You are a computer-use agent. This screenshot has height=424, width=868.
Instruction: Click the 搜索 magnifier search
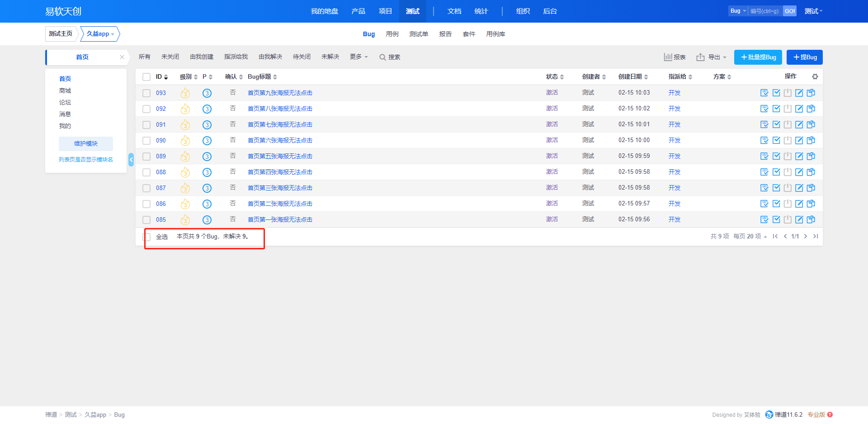390,57
